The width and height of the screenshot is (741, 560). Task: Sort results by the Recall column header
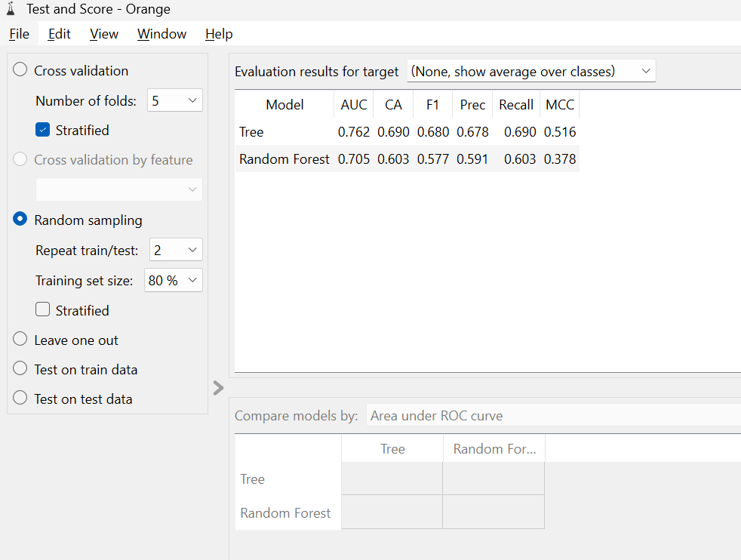click(516, 105)
